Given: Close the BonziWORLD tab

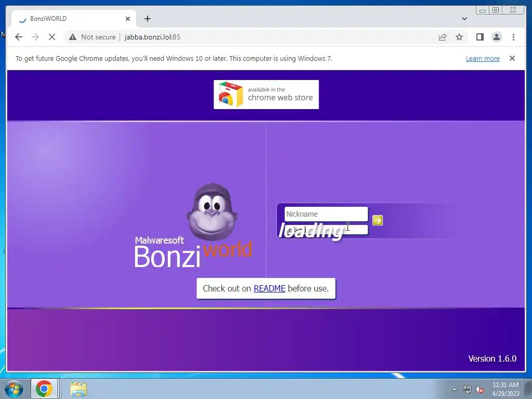Looking at the screenshot, I should pyautogui.click(x=128, y=19).
